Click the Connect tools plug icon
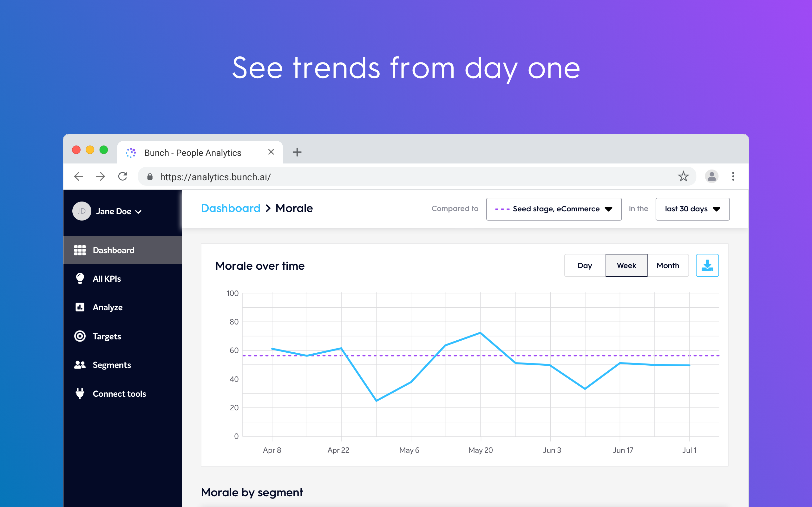812x507 pixels. [x=80, y=393]
